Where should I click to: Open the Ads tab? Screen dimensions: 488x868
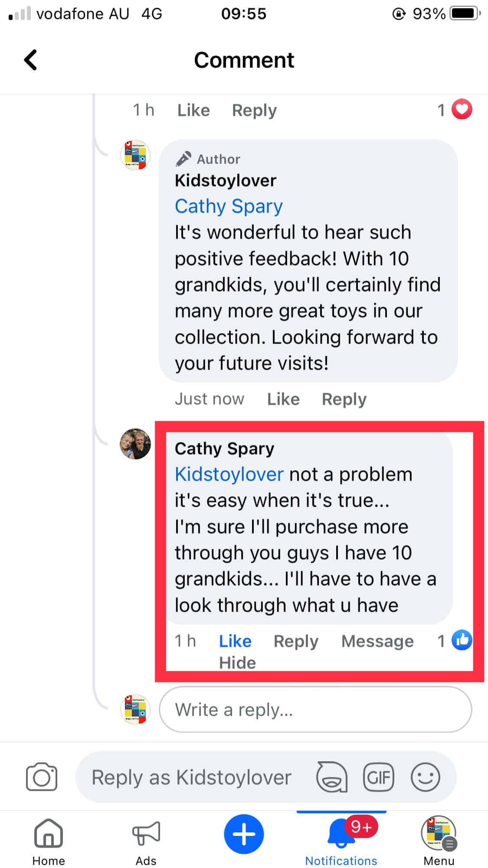[146, 841]
